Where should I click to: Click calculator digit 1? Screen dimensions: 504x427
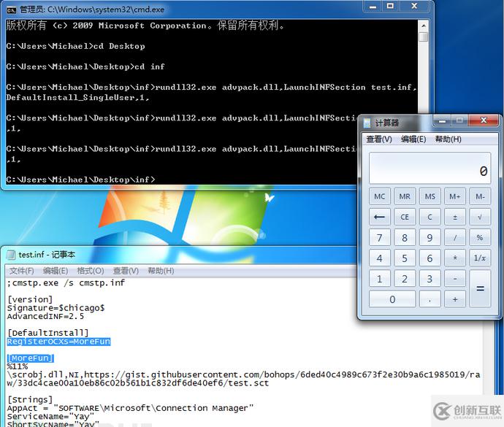tap(380, 279)
